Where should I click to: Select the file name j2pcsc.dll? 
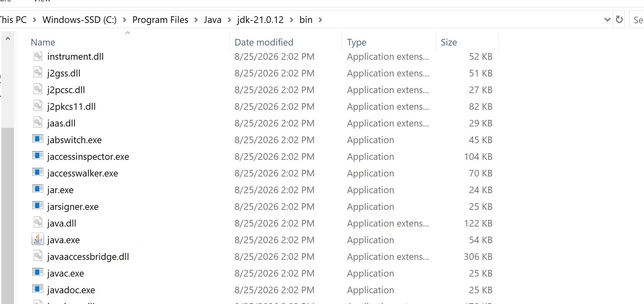click(66, 90)
